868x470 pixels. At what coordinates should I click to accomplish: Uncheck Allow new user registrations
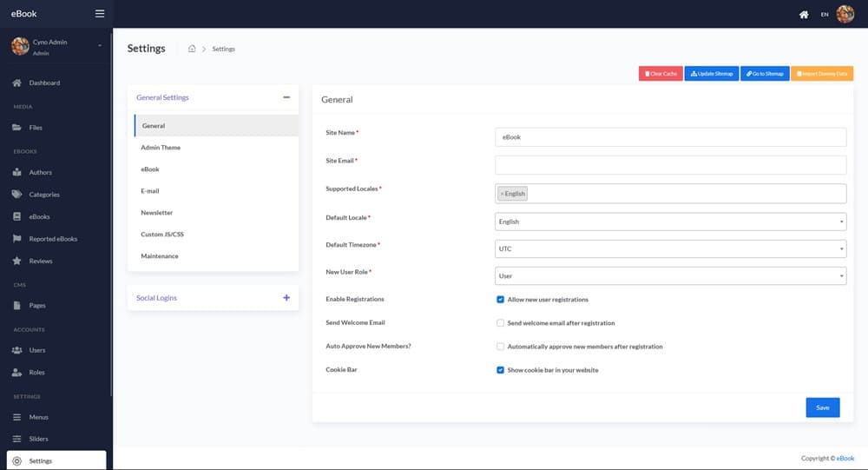click(x=500, y=300)
